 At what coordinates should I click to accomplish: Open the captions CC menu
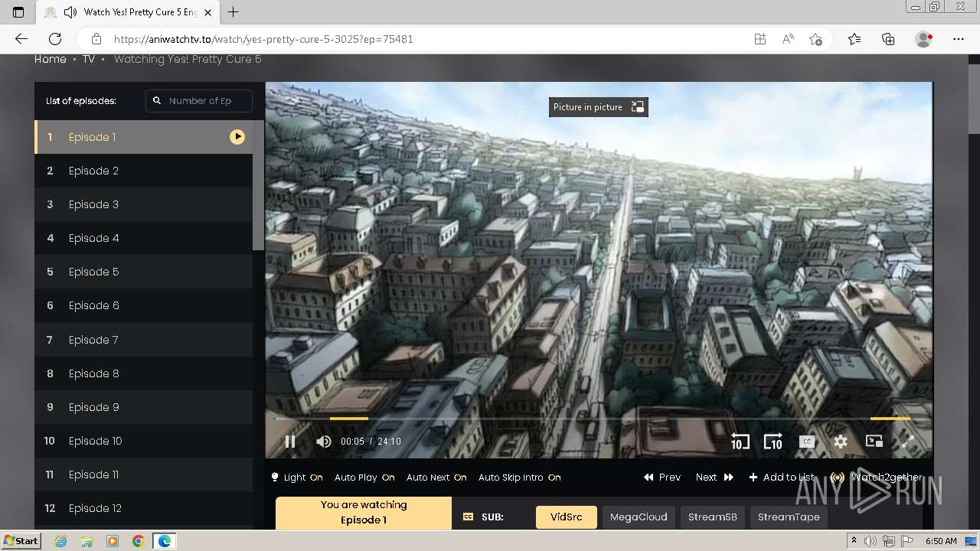(806, 442)
